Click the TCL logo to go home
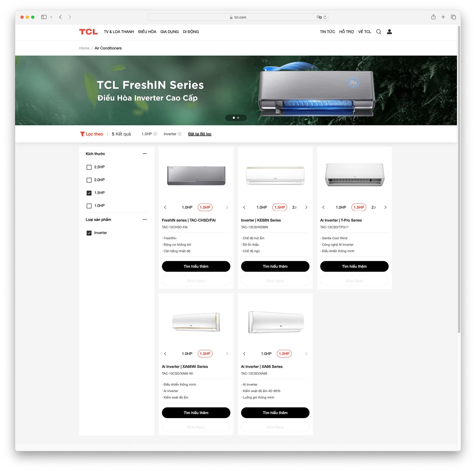 click(86, 31)
